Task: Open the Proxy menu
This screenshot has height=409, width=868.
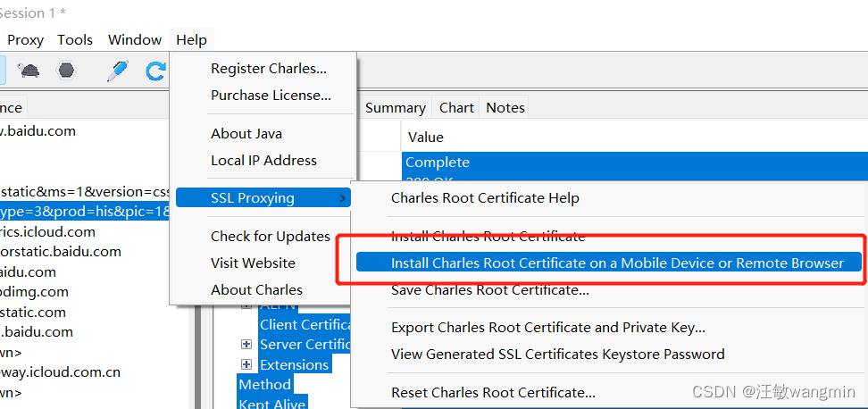Action: [26, 40]
